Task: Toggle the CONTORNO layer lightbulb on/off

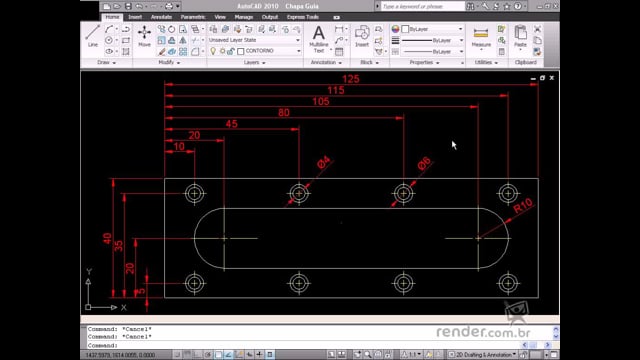Action: 213,51
